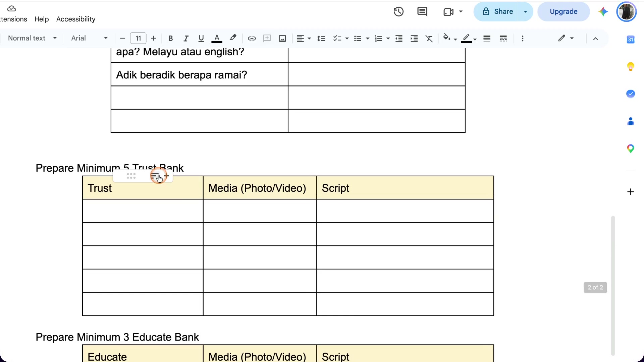Open the border color picker
644x362 pixels.
[469, 39]
